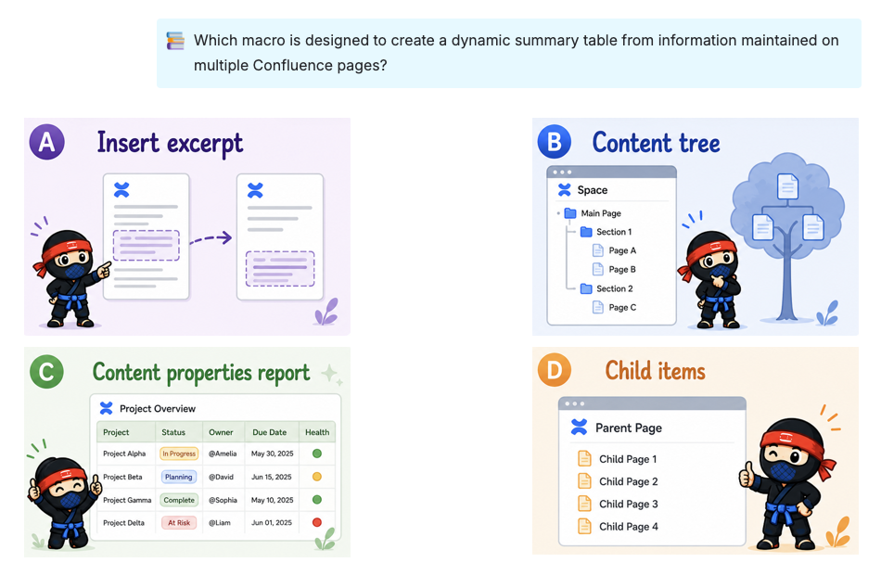
Task: Click the Page C document icon
Action: pos(598,308)
